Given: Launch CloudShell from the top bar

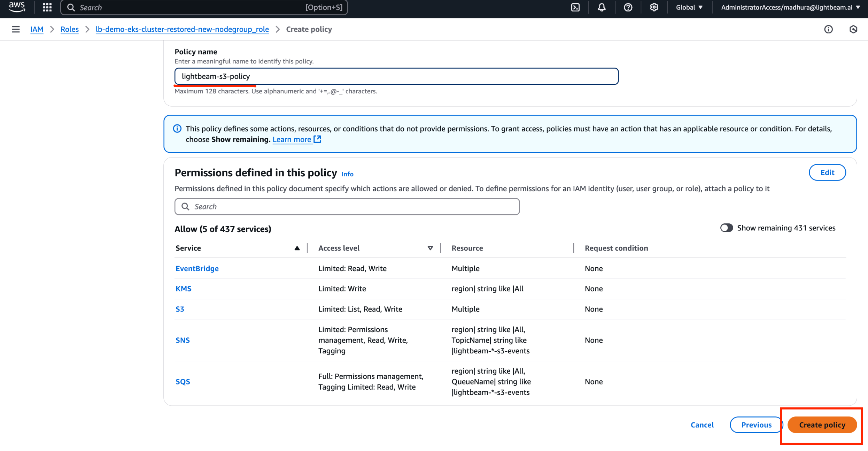Looking at the screenshot, I should tap(575, 7).
